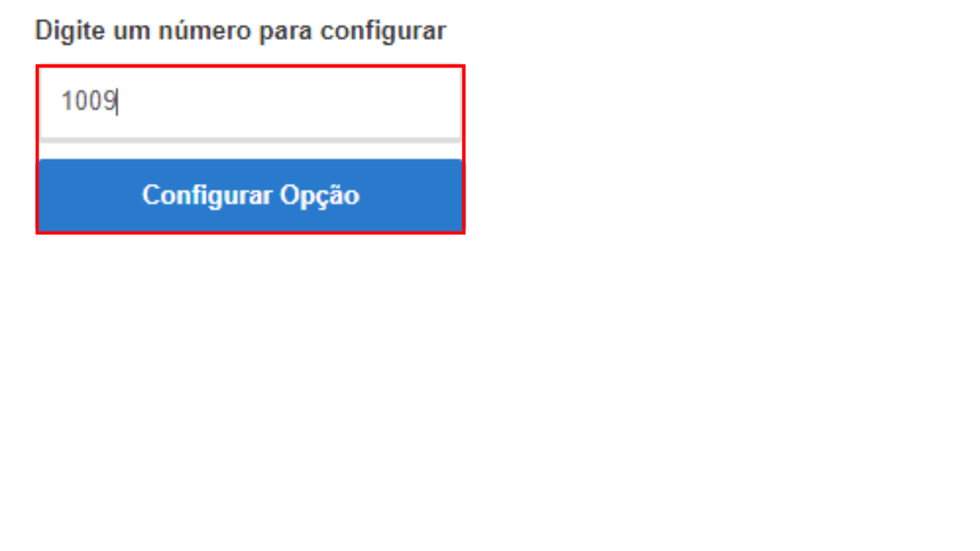Select the blue Configurar Opção button
This screenshot has width=980, height=551.
[x=250, y=195]
